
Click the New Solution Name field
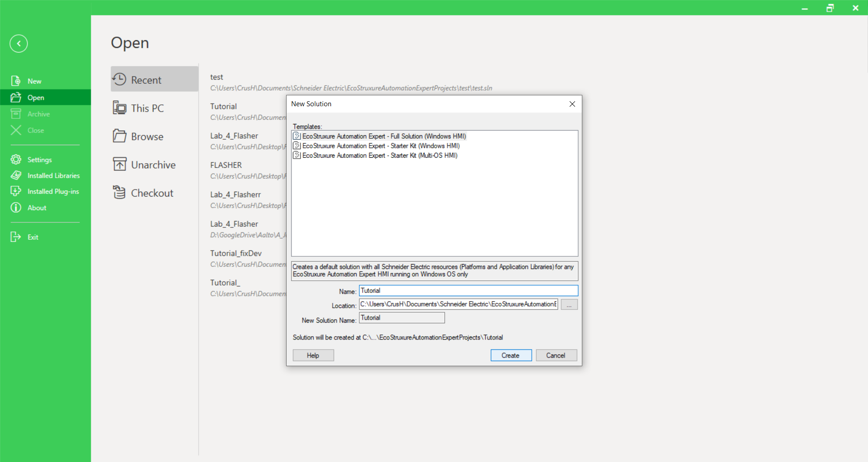click(402, 318)
